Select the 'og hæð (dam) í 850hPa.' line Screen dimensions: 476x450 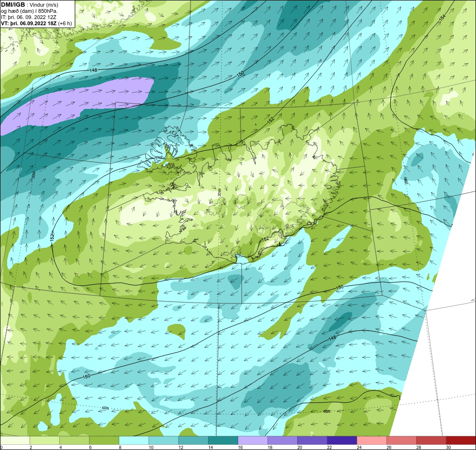(x=30, y=11)
